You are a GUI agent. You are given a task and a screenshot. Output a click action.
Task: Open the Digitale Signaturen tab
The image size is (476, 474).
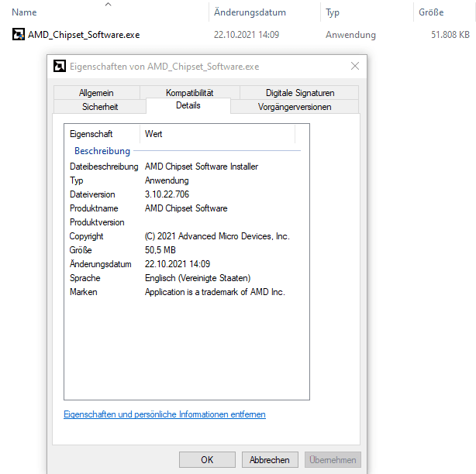(300, 93)
